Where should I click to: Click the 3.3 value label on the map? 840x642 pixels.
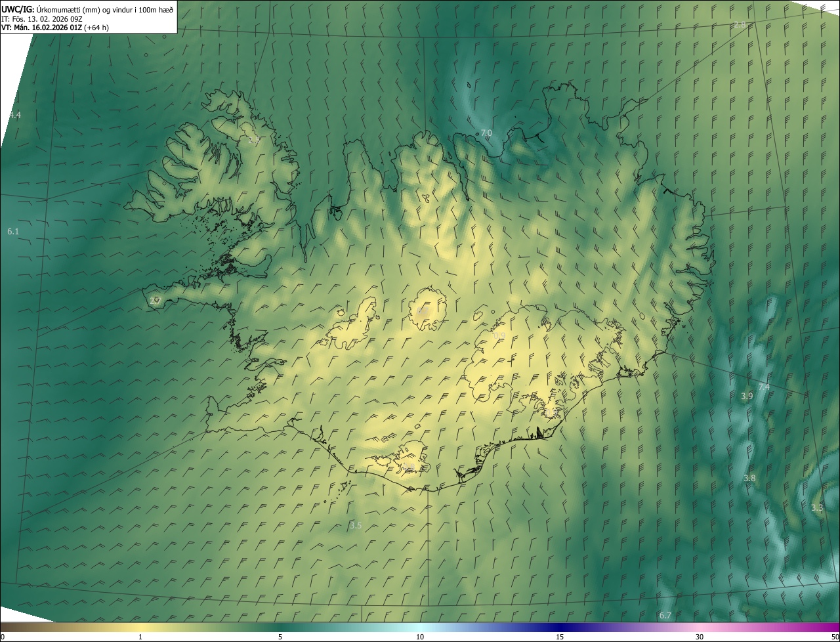pos(816,508)
